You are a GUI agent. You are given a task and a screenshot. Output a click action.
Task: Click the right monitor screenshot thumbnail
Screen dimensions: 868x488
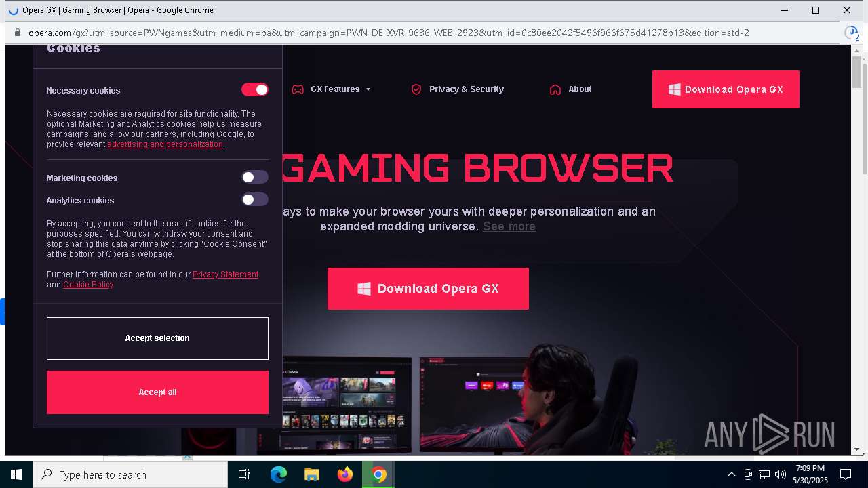[x=475, y=404]
